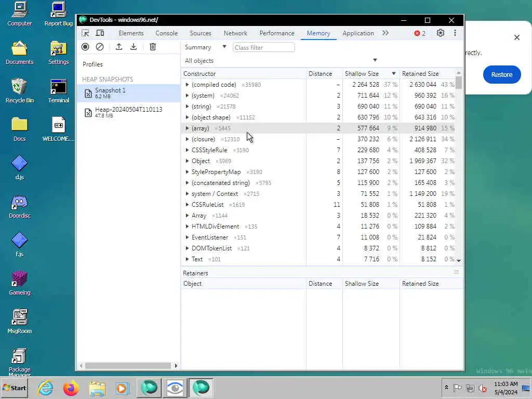Screen dimensions: 532x399
Task: Open the Docs folder icon
Action: click(19, 129)
